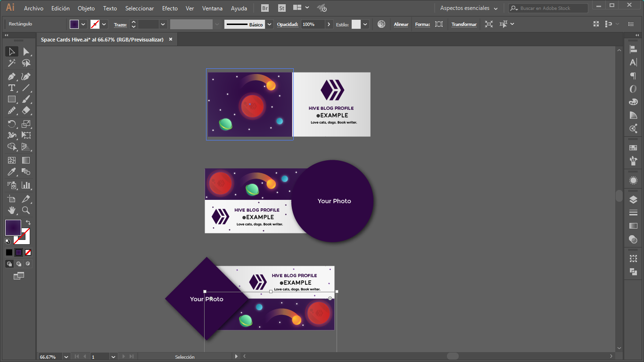Select the Blend tool
Viewport: 644px width, 362px height.
[26, 172]
